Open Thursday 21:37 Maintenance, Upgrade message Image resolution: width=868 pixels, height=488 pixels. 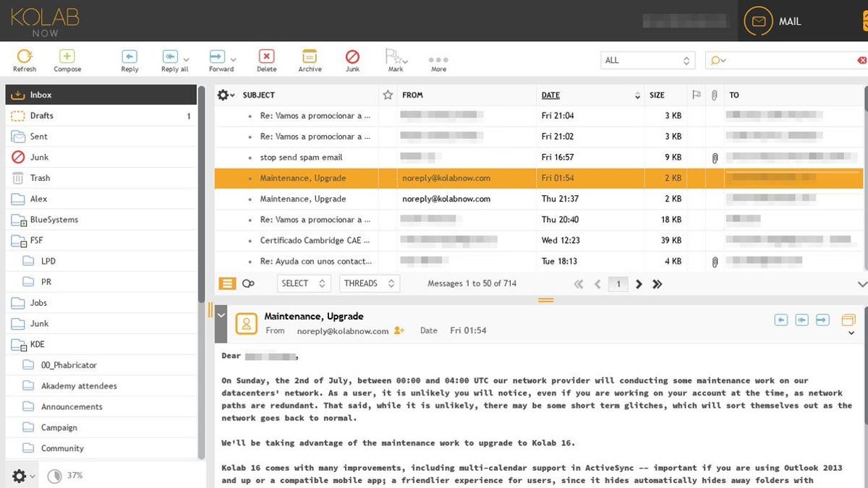pos(540,199)
